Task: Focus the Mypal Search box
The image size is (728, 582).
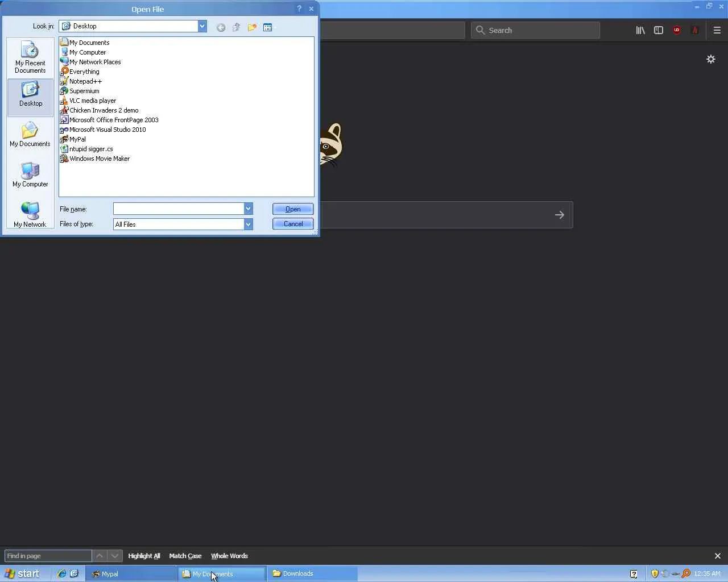Action: tap(535, 30)
